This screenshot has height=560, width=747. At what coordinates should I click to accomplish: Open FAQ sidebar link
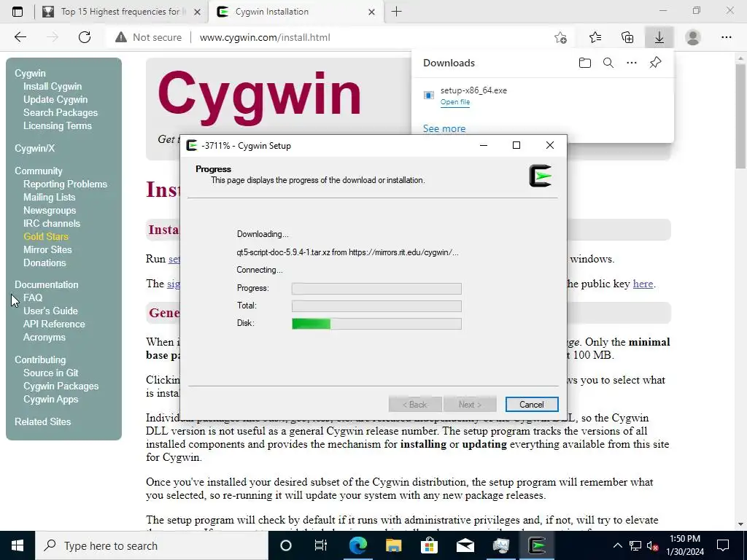tap(33, 297)
